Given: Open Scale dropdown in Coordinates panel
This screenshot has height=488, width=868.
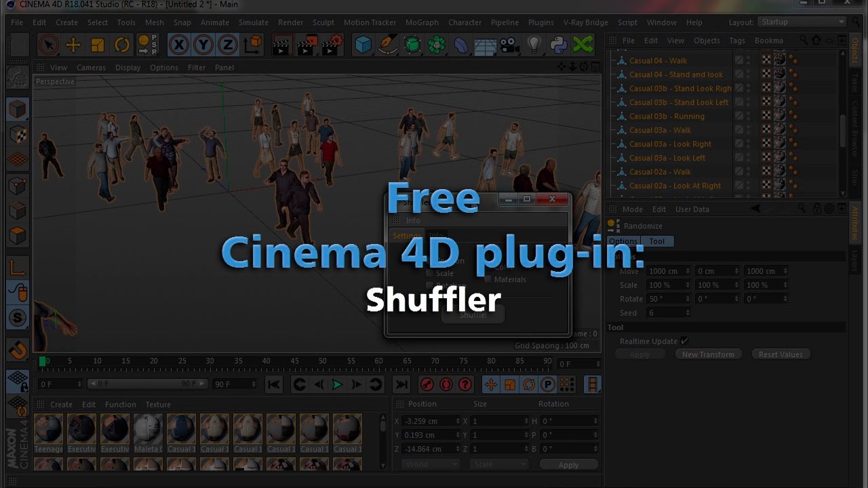Looking at the screenshot, I should coord(499,464).
